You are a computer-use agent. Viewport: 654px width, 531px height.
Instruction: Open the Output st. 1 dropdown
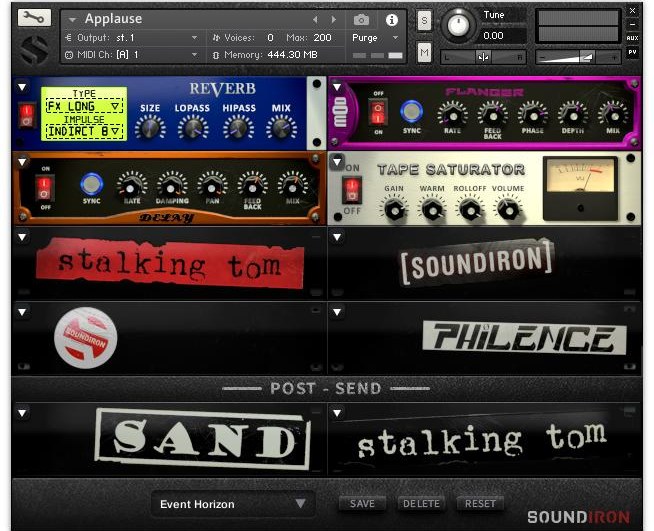[131, 38]
